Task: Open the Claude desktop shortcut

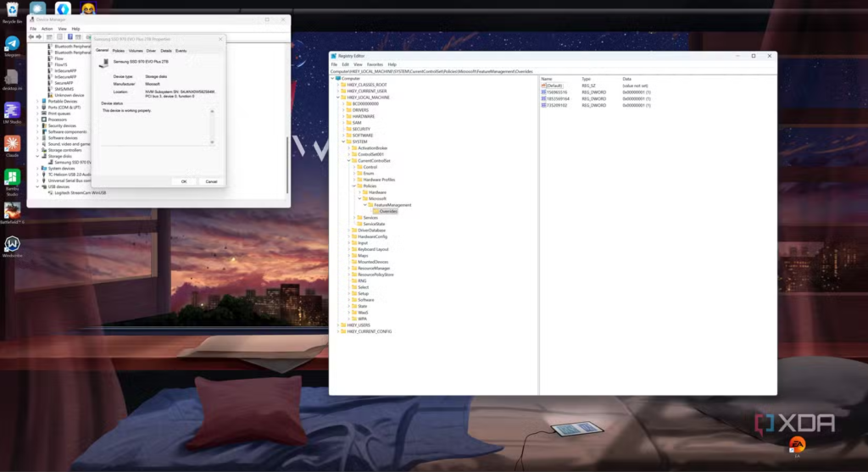Action: tap(12, 143)
